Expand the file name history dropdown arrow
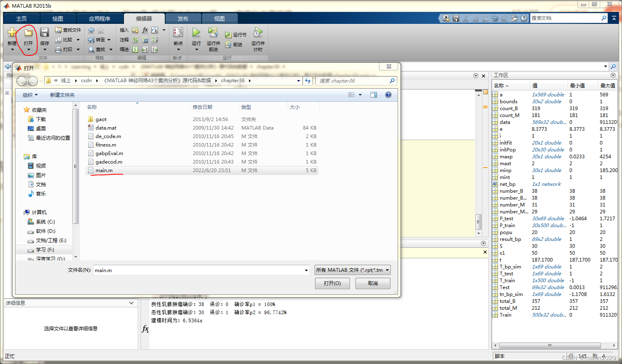The image size is (622, 364). (x=306, y=270)
